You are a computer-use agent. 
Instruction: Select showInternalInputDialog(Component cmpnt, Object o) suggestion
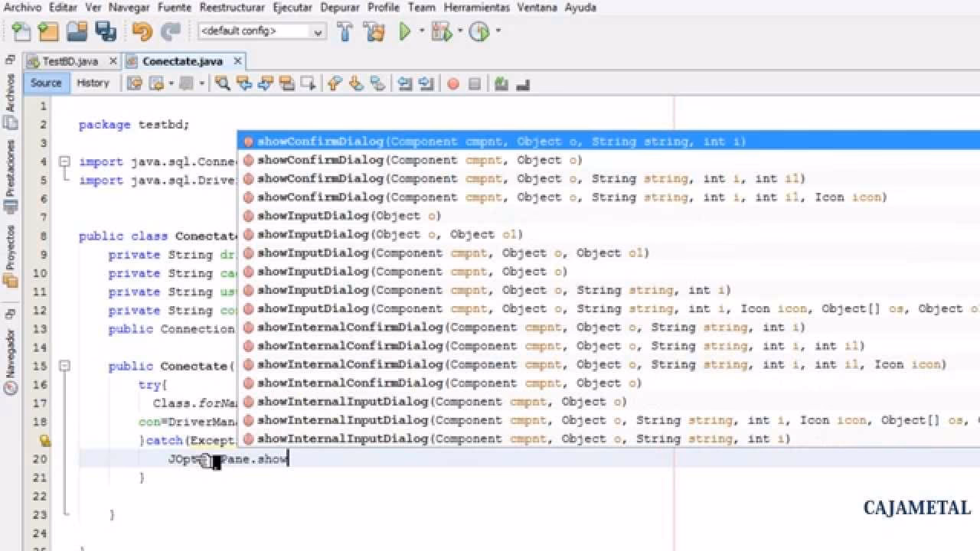tap(608, 402)
